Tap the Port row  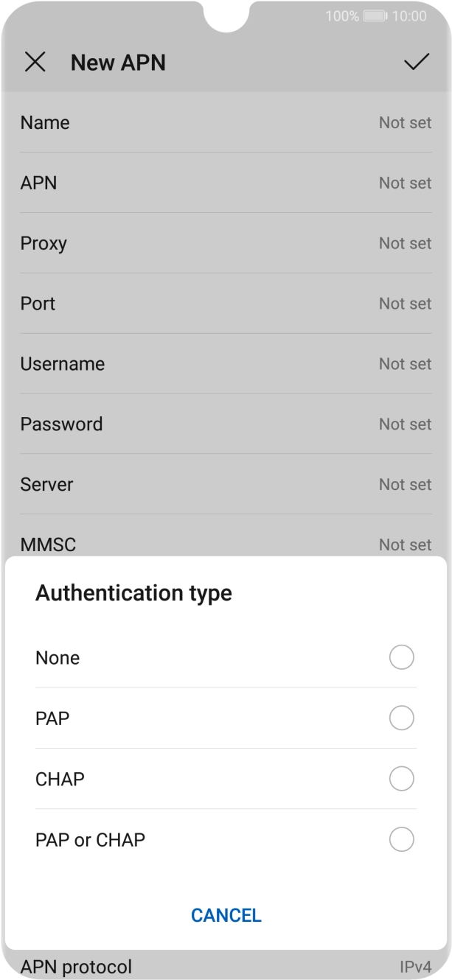coord(226,304)
